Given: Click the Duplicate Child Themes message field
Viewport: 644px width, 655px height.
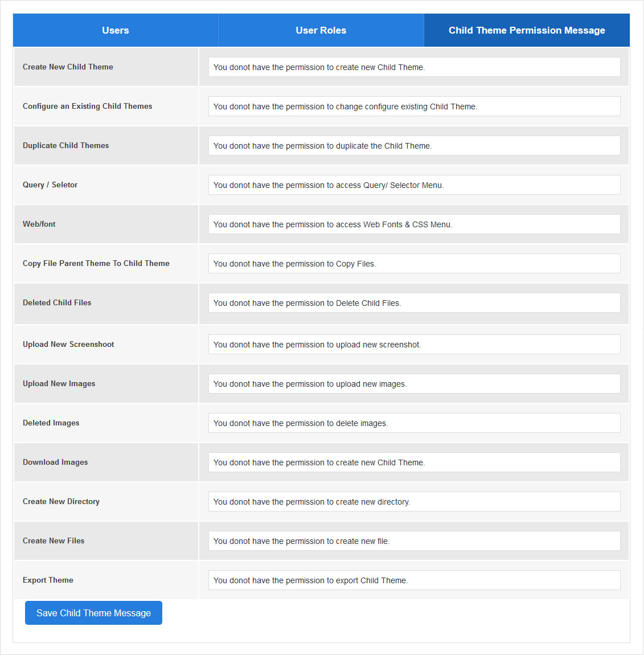Looking at the screenshot, I should (414, 146).
